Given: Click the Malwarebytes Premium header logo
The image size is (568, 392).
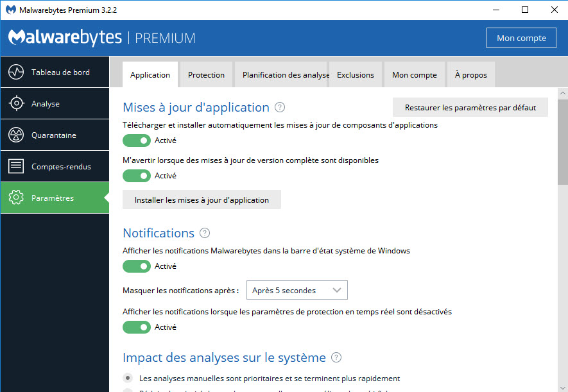Looking at the screenshot, I should coord(102,38).
